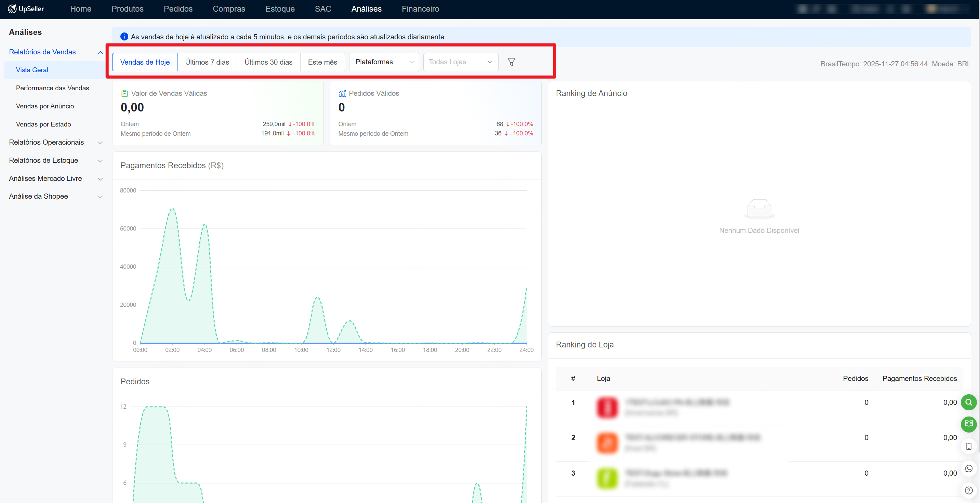Open Vendas por Estado report
This screenshot has width=980, height=503.
pos(43,124)
